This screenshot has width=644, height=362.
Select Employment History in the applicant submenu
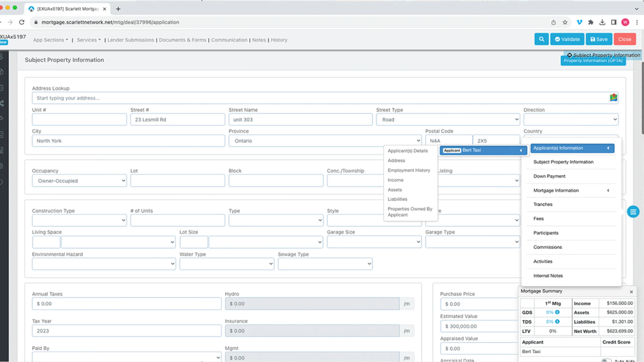(409, 170)
